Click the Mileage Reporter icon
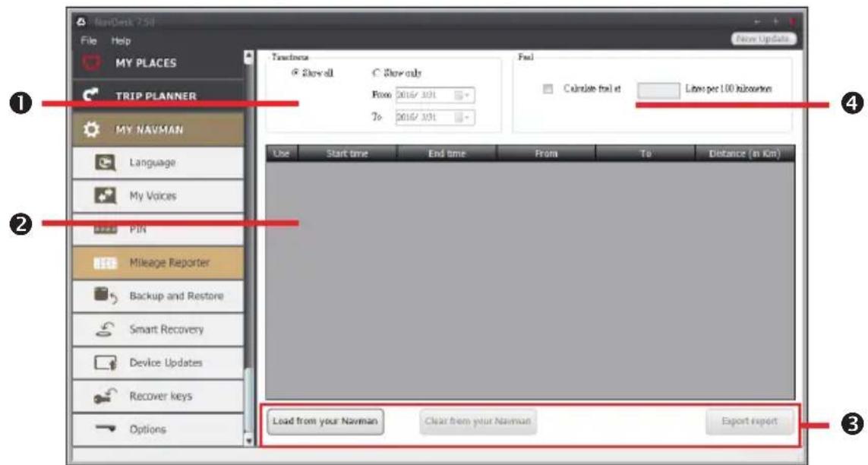This screenshot has width=868, height=465. click(106, 263)
